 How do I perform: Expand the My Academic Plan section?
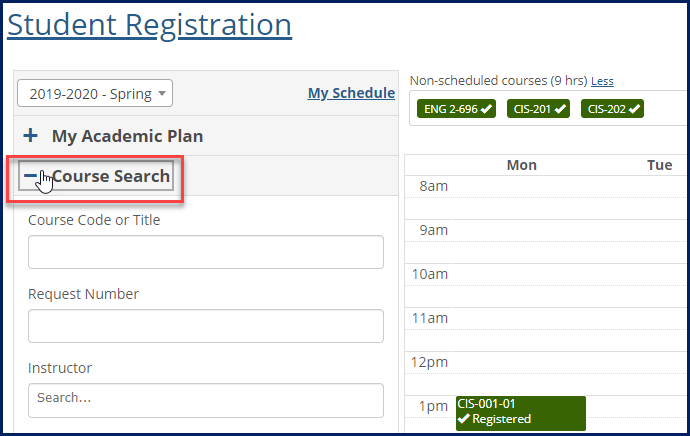(x=134, y=135)
